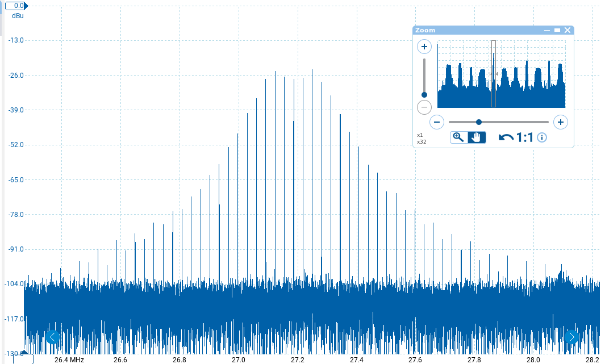605x364 pixels.
Task: Switch to the magnifier zoom selection tool
Action: pos(458,136)
